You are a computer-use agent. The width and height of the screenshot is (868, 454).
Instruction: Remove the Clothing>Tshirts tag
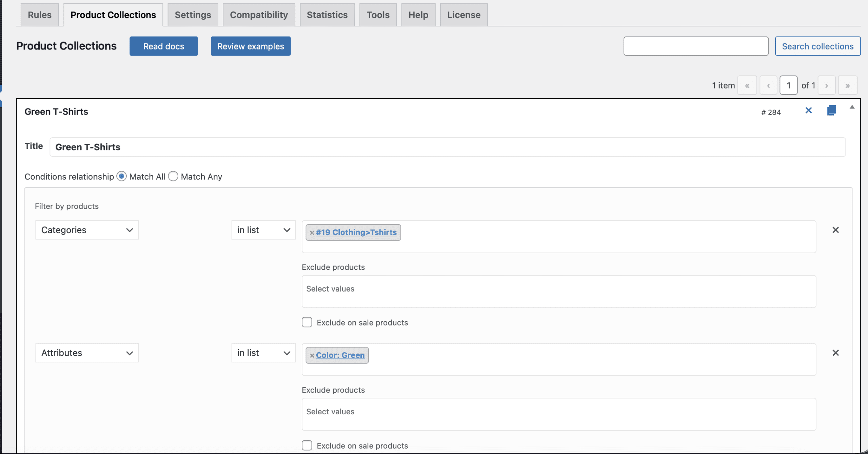[312, 233]
